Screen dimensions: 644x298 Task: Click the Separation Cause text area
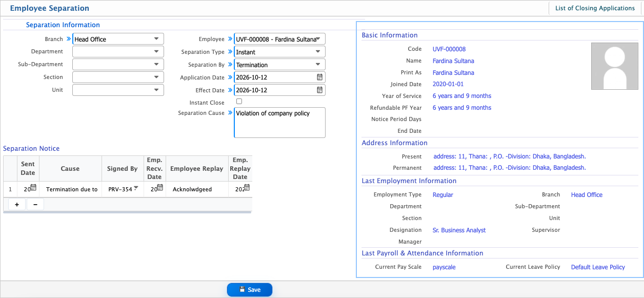click(x=279, y=123)
